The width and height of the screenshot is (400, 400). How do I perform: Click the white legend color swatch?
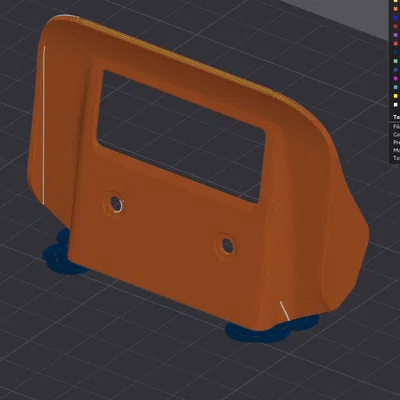click(396, 104)
